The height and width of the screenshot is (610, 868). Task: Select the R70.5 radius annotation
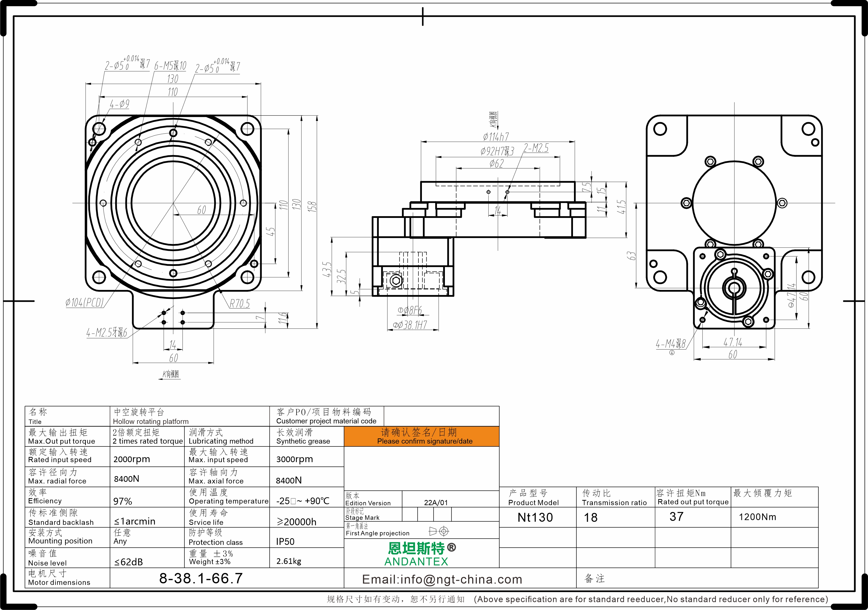point(240,304)
